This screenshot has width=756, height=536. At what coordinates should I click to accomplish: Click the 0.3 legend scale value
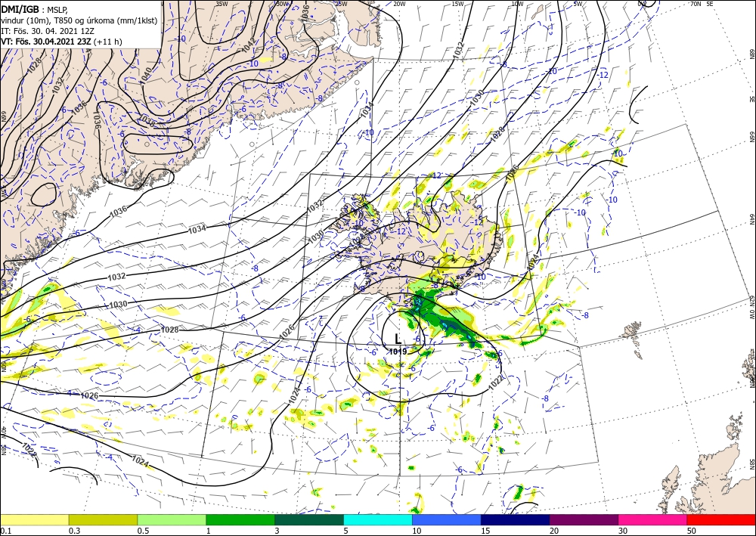point(73,531)
